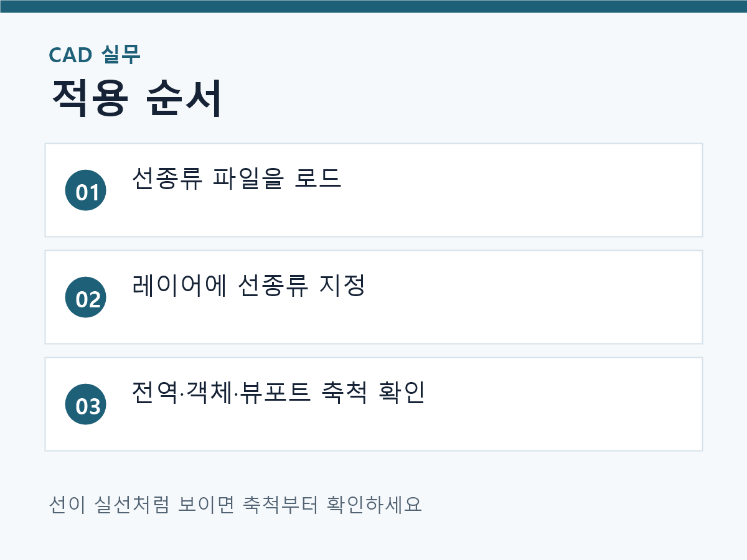
Task: Click the round 03 step badge
Action: tap(86, 404)
